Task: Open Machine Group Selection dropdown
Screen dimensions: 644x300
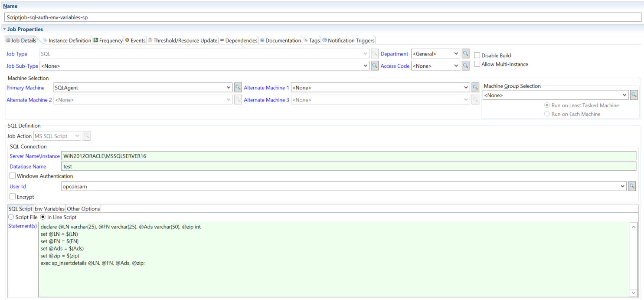Action: (624, 95)
